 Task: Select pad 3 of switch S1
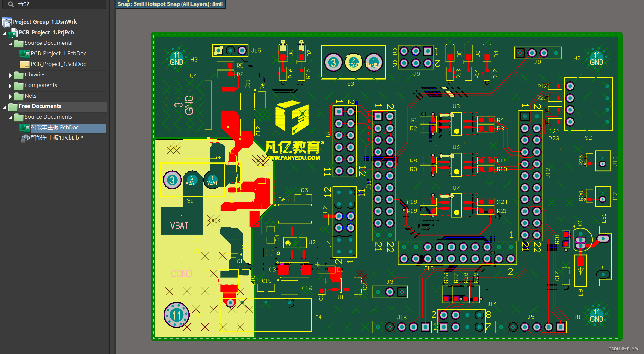pyautogui.click(x=172, y=180)
